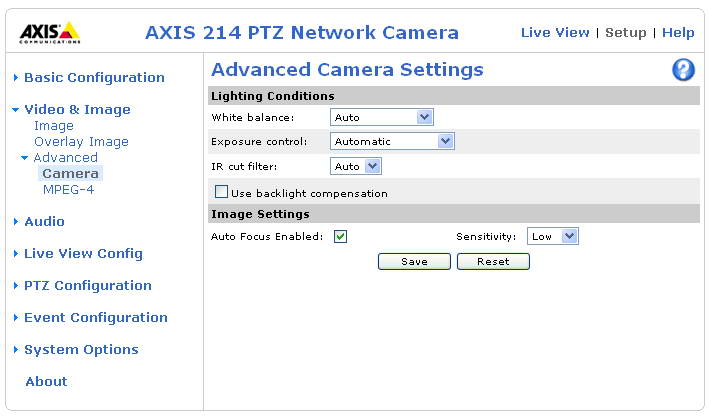Screen dimensions: 708x416
Task: Open the IR cut filter dropdown
Action: click(355, 166)
